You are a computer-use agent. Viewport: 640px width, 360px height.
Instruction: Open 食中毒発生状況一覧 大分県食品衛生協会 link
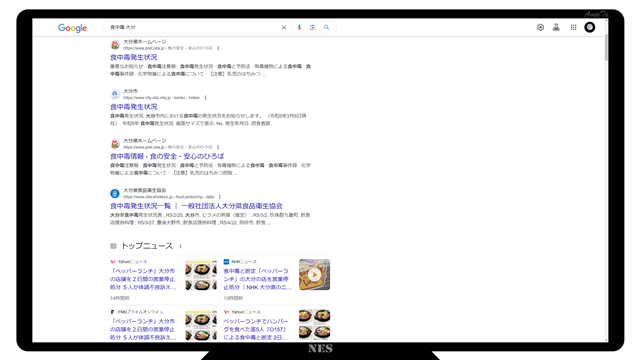point(196,206)
